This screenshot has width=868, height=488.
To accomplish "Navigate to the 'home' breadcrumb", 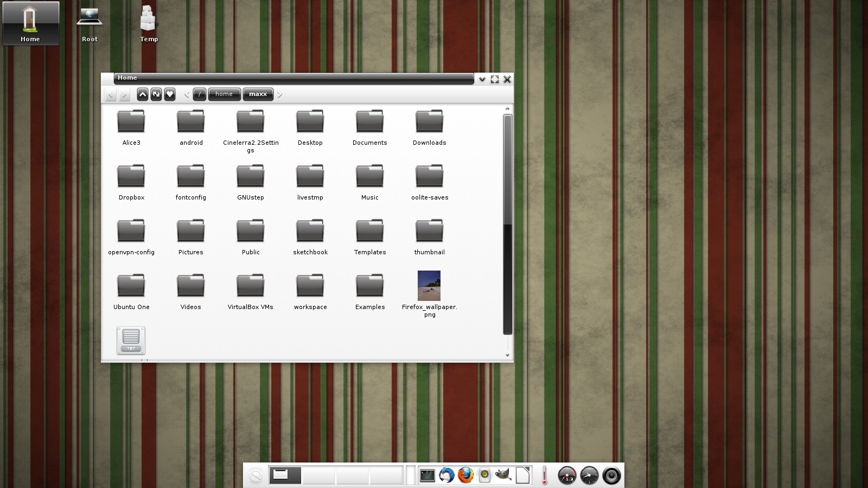I will tap(224, 94).
